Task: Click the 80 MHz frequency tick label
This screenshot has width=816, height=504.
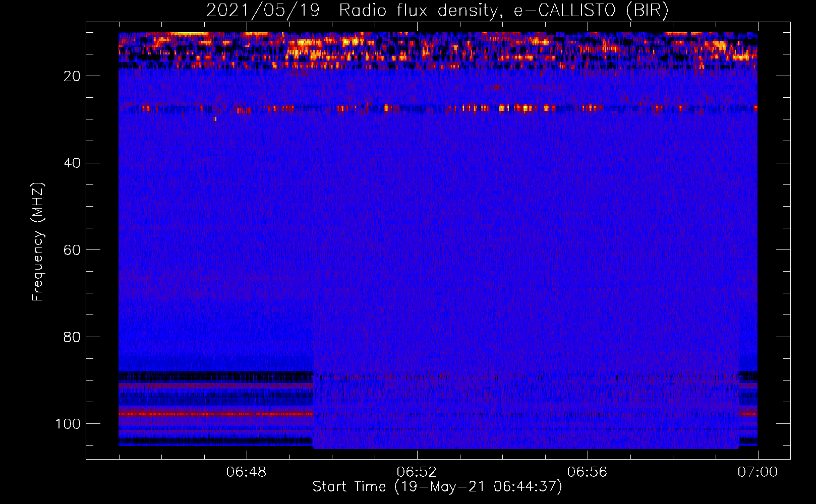Action: click(x=73, y=337)
